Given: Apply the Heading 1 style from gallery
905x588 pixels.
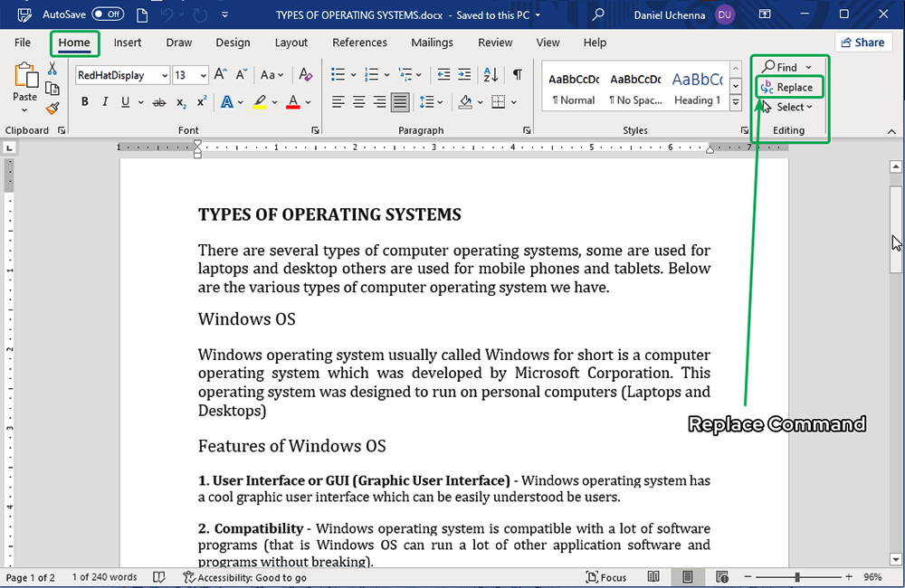Looking at the screenshot, I should [697, 89].
